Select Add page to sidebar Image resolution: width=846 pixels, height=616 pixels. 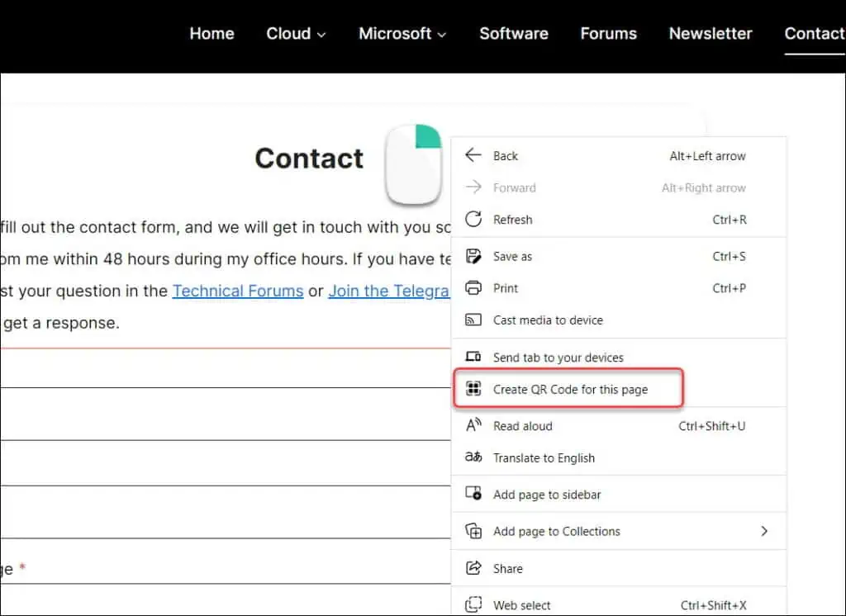click(618, 495)
